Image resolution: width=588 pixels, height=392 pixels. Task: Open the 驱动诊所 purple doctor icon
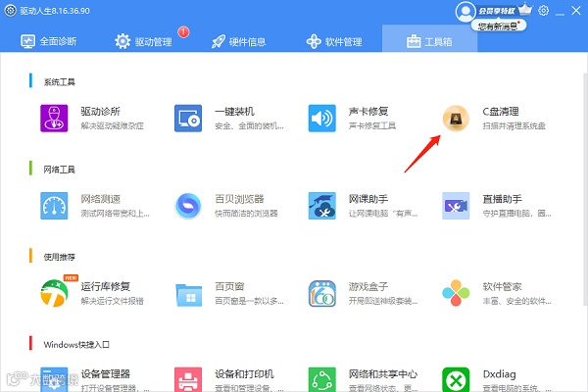pyautogui.click(x=54, y=119)
